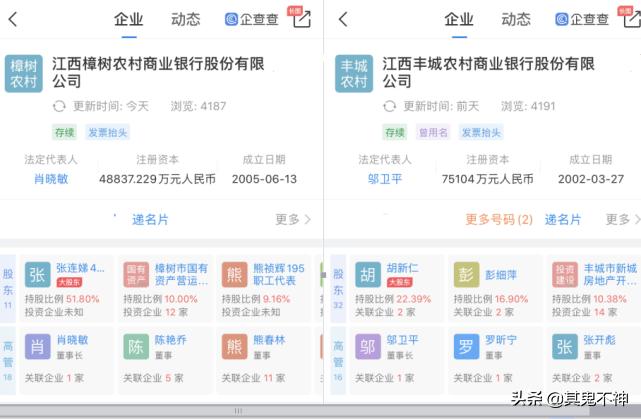
Task: Tap 递名片 on the 丰城 page
Action: tap(563, 220)
